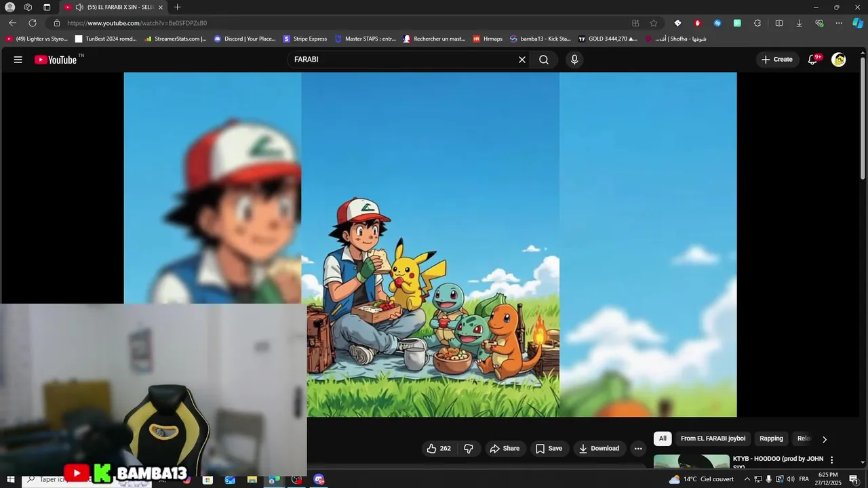Go back to the previous page

(12, 23)
